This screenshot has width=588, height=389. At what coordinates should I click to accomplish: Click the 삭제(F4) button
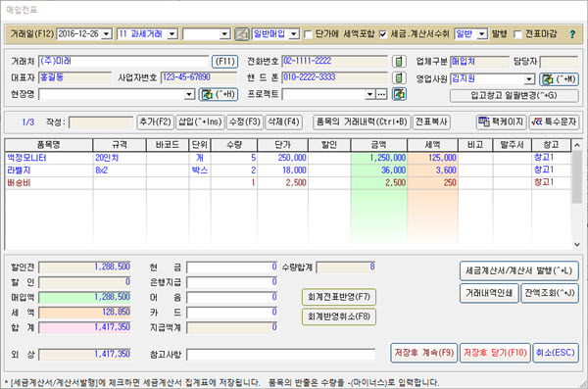point(283,122)
